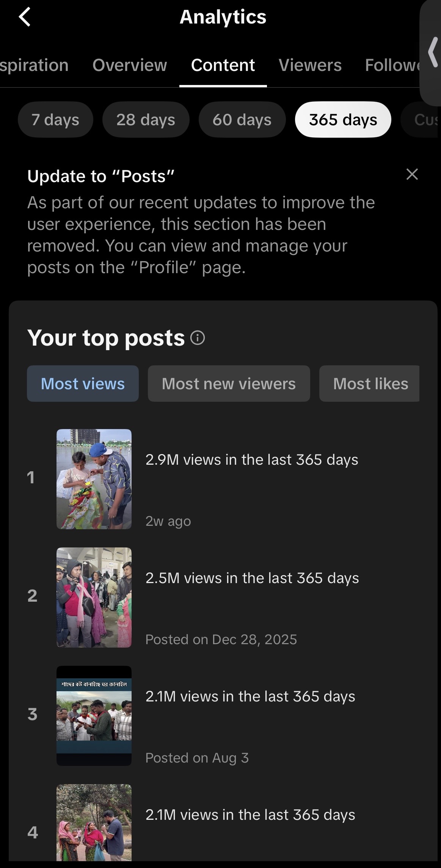Switch to the Overview tab
Screen dimensions: 441x868
point(130,65)
